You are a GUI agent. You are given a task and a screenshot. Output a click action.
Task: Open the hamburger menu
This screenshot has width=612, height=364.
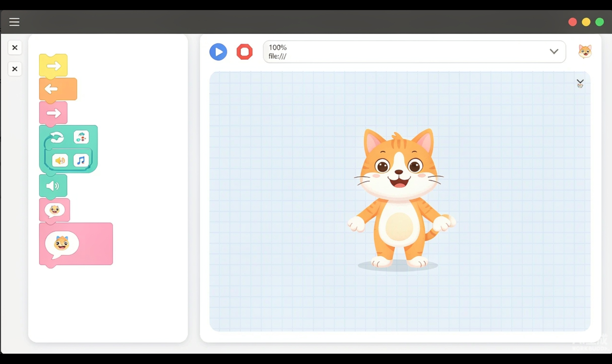[14, 22]
